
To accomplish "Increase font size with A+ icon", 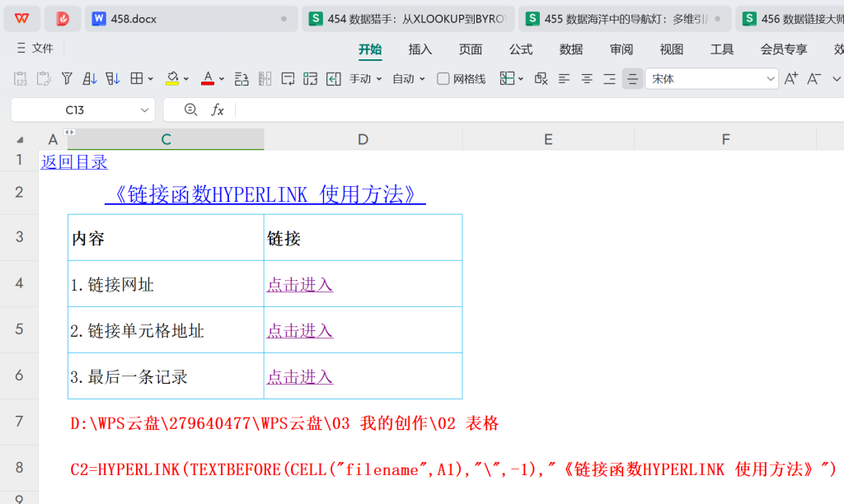I will 790,79.
